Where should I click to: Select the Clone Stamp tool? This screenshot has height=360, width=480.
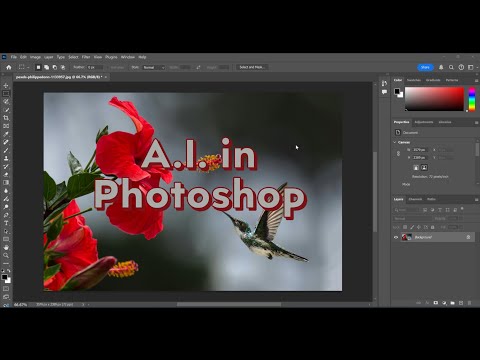tap(6, 158)
